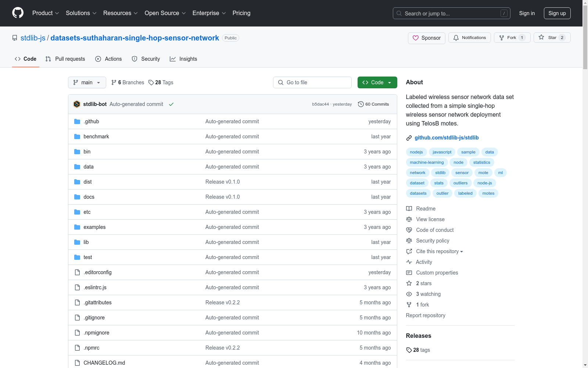Open commit history clock icon
Image resolution: width=588 pixels, height=368 pixels.
click(x=361, y=104)
